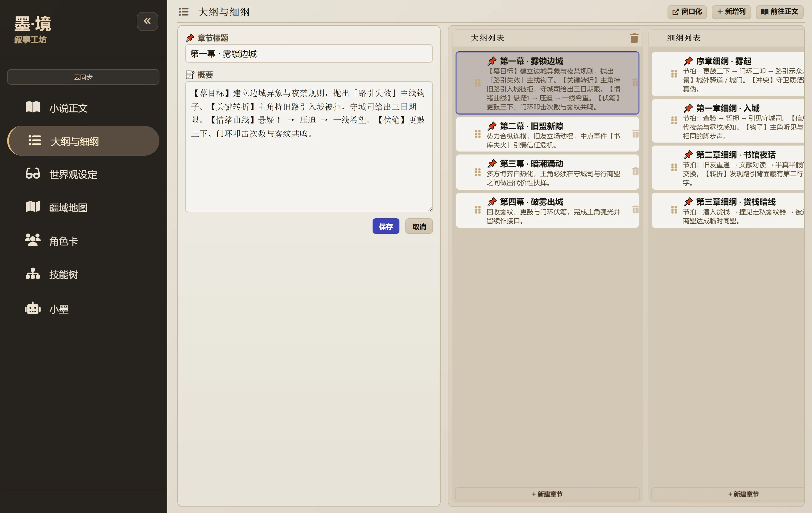The height and width of the screenshot is (513, 812).
Task: Add a chapter with 新建章节 under 细纲列表
Action: (x=728, y=494)
